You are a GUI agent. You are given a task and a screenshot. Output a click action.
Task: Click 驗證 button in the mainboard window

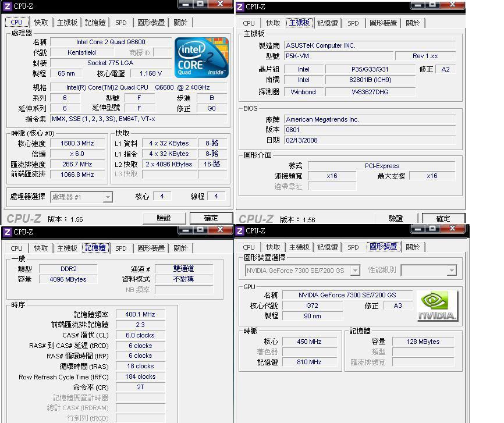tap(396, 219)
